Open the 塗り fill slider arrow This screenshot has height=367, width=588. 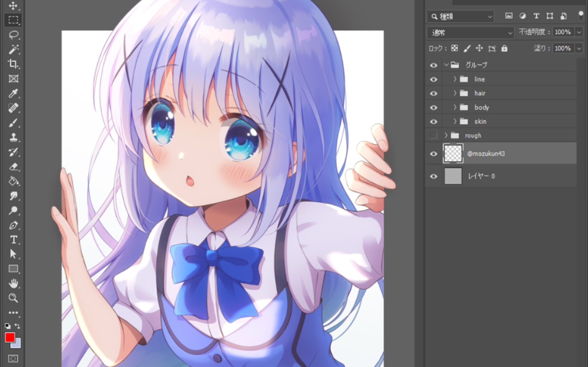pyautogui.click(x=579, y=48)
